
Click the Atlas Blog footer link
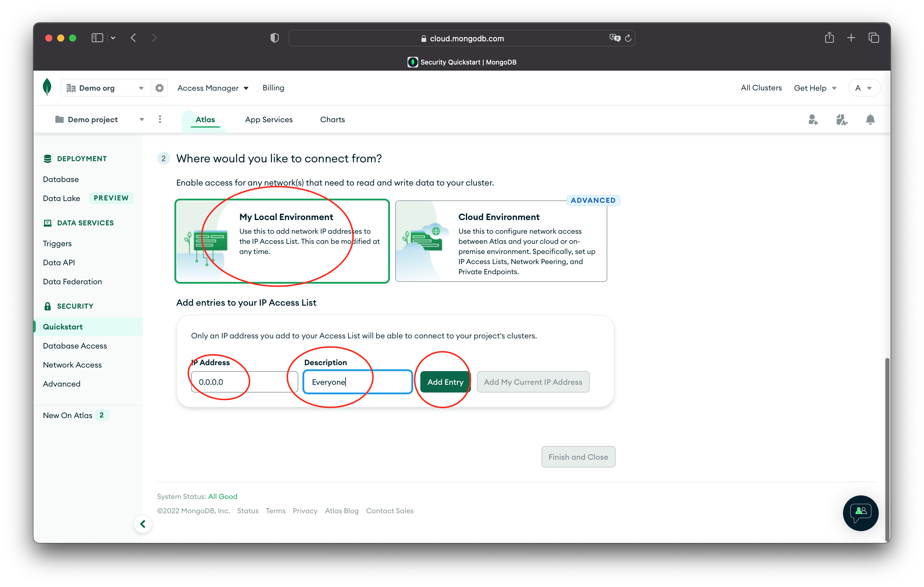341,511
